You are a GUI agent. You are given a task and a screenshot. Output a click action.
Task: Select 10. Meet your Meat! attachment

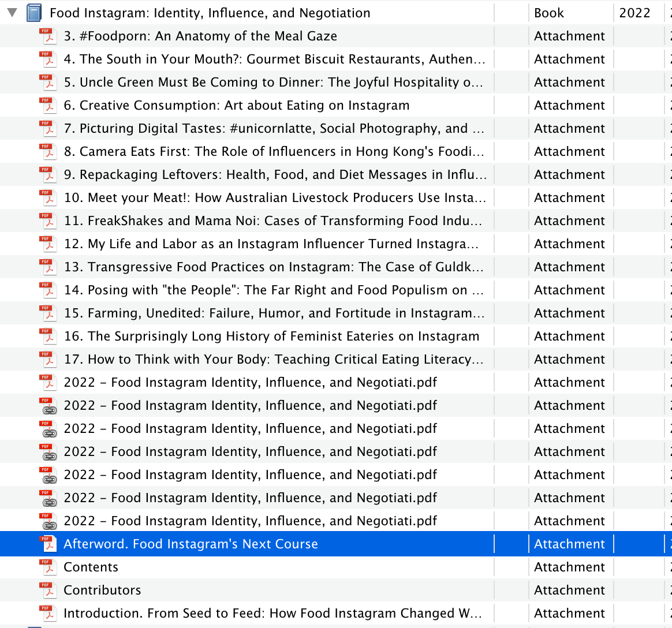tap(275, 198)
